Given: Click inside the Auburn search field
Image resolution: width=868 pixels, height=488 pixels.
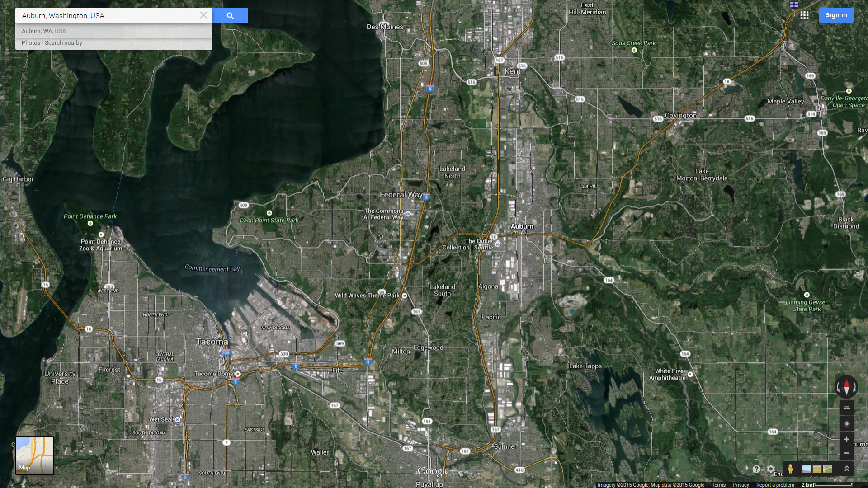Looking at the screenshot, I should (x=108, y=15).
